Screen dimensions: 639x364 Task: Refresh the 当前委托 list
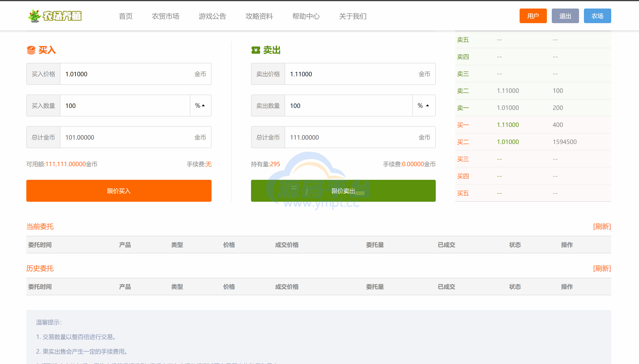click(602, 227)
